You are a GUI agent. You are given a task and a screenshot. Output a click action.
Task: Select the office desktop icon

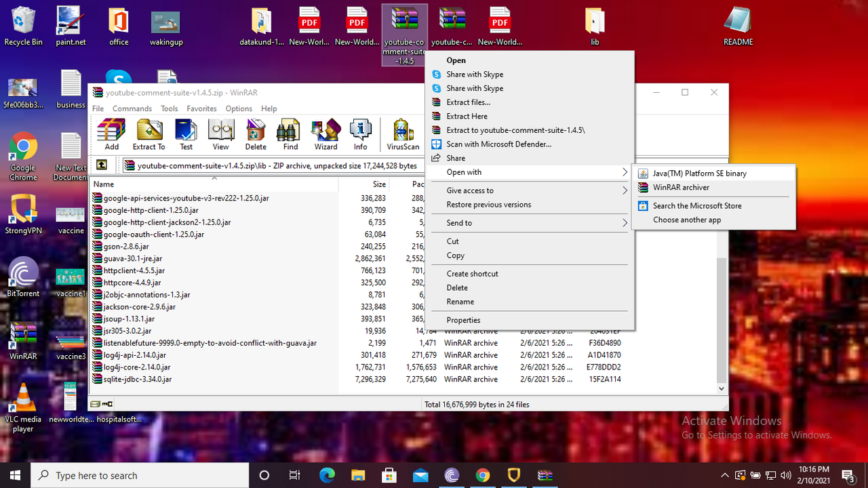119,26
